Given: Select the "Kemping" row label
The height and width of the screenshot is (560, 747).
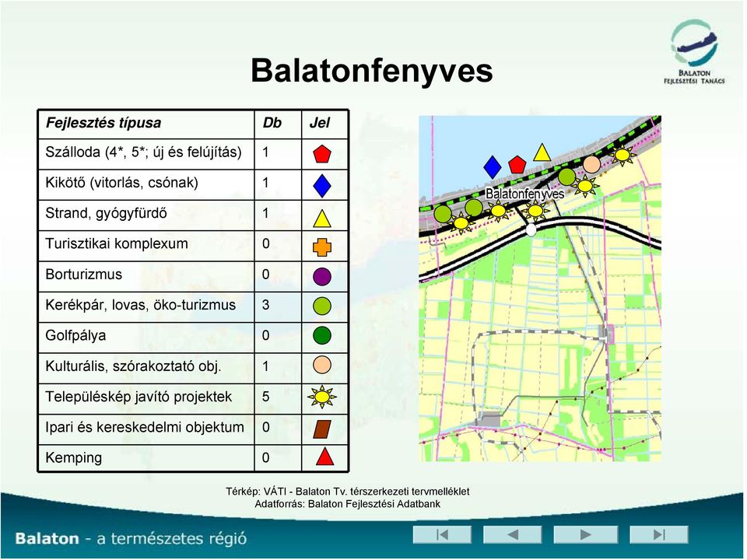Looking at the screenshot, I should pyautogui.click(x=74, y=458).
